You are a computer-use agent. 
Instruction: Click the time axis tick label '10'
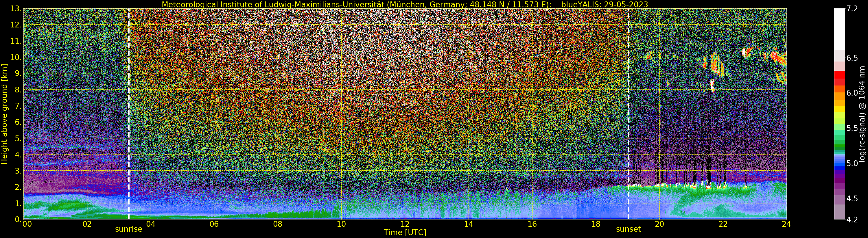[x=341, y=224]
